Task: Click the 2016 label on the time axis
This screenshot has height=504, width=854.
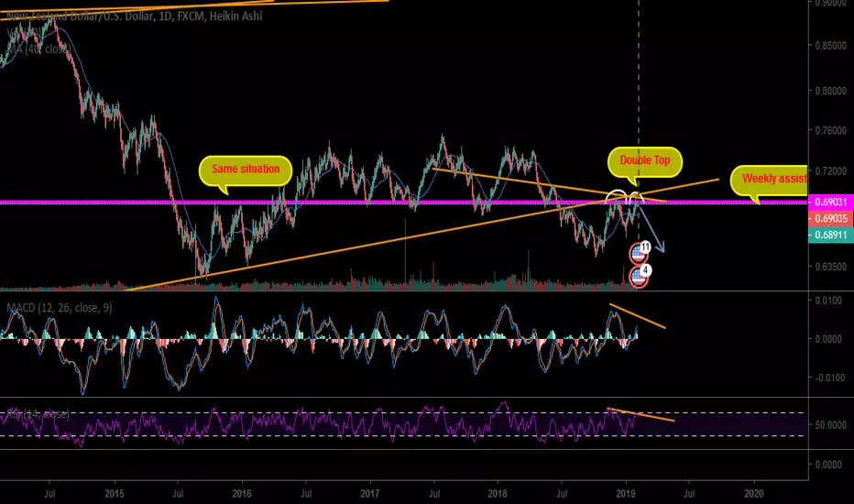Action: coord(242,494)
